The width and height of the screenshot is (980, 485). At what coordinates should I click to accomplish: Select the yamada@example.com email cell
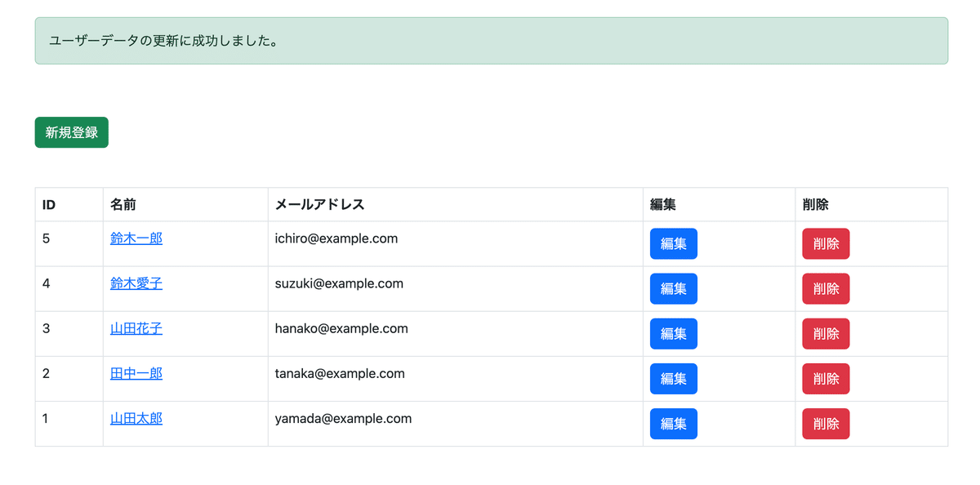tap(456, 423)
